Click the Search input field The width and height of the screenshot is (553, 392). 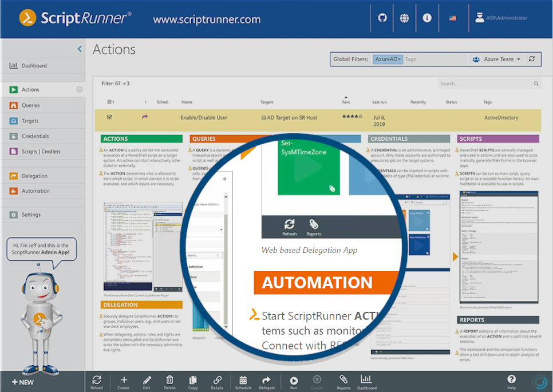tap(487, 84)
